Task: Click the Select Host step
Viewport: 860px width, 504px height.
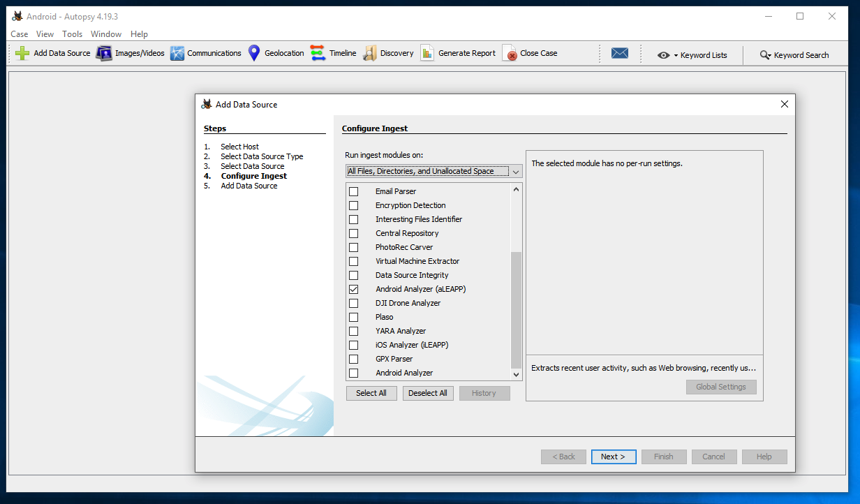Action: (239, 147)
